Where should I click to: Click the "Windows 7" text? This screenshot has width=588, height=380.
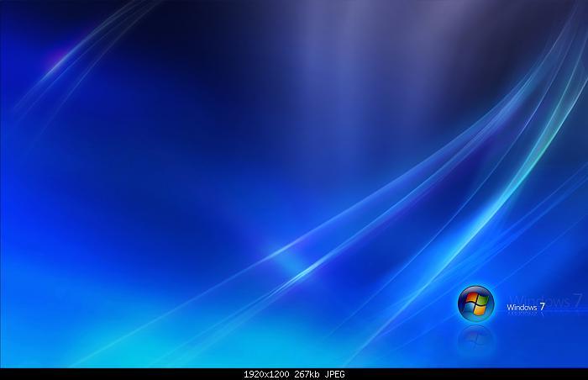click(x=526, y=307)
